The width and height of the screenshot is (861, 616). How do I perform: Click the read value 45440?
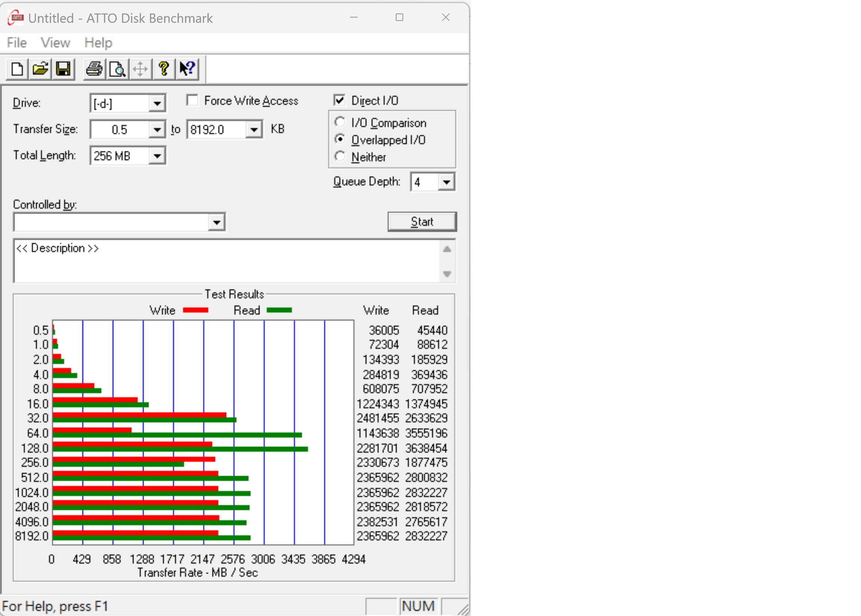click(432, 330)
